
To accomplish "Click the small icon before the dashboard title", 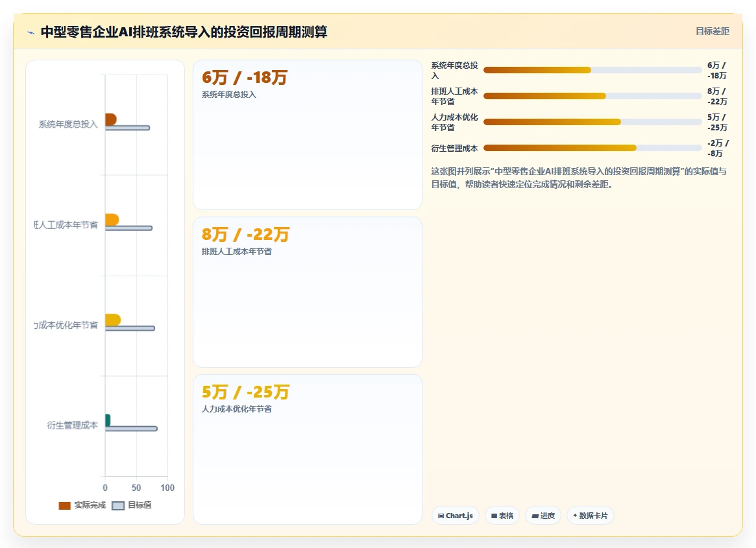I will 31,33.
